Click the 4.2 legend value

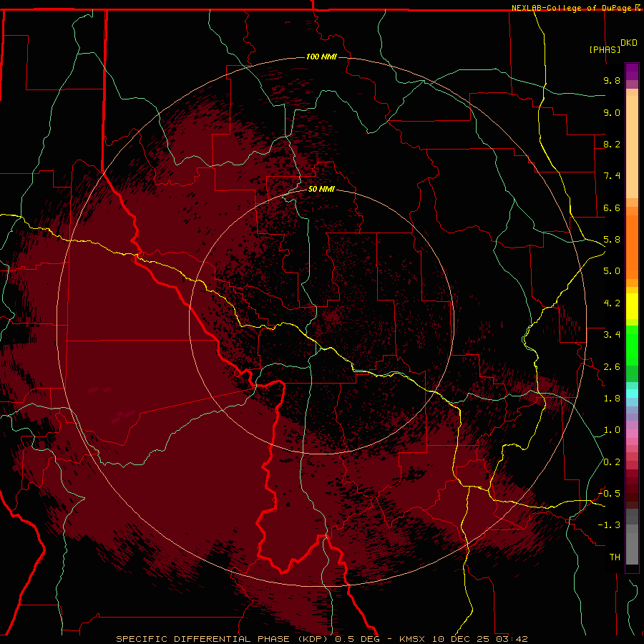(x=612, y=303)
